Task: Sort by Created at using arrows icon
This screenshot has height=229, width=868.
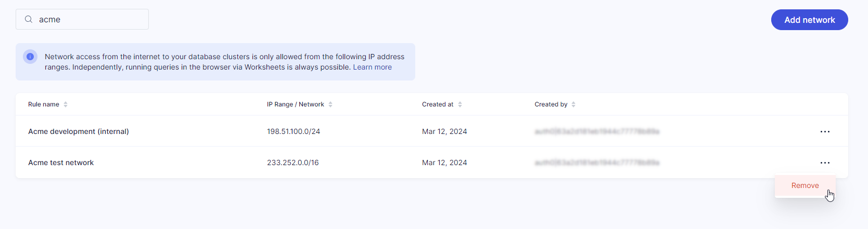Action: [460, 104]
